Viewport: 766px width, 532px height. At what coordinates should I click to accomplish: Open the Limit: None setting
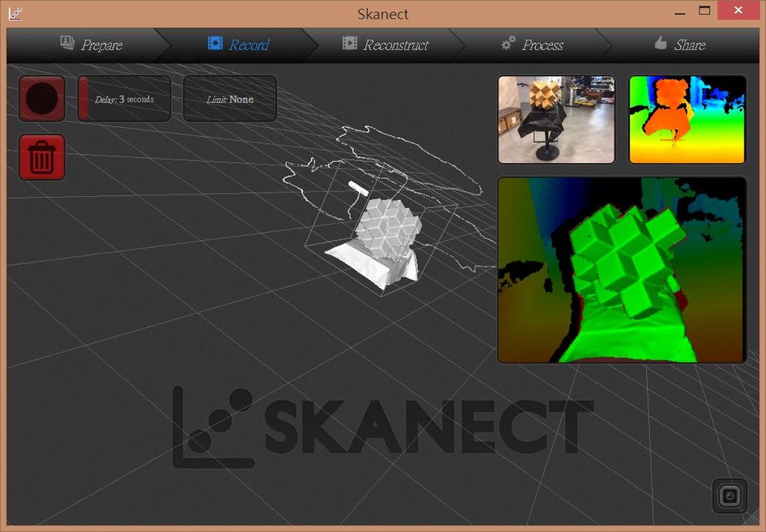tap(230, 98)
